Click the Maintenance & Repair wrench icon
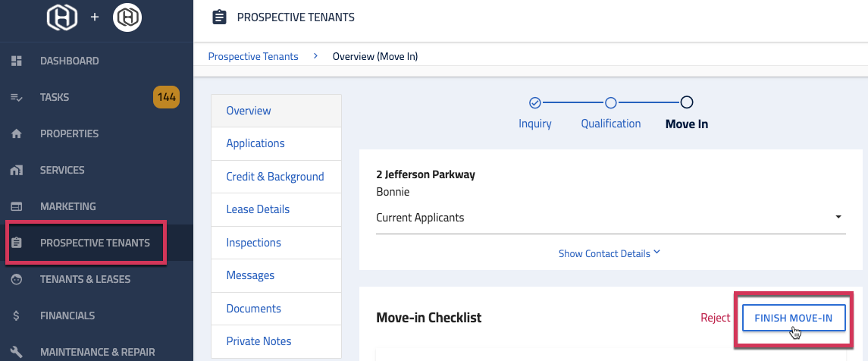The width and height of the screenshot is (868, 361). tap(17, 352)
